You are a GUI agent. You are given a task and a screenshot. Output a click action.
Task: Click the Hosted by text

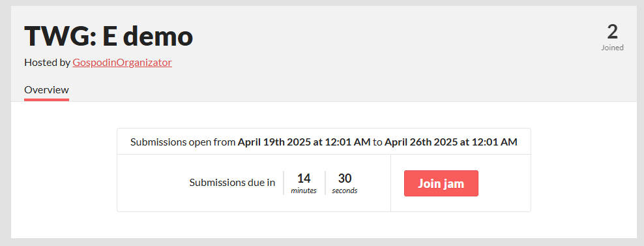point(47,63)
